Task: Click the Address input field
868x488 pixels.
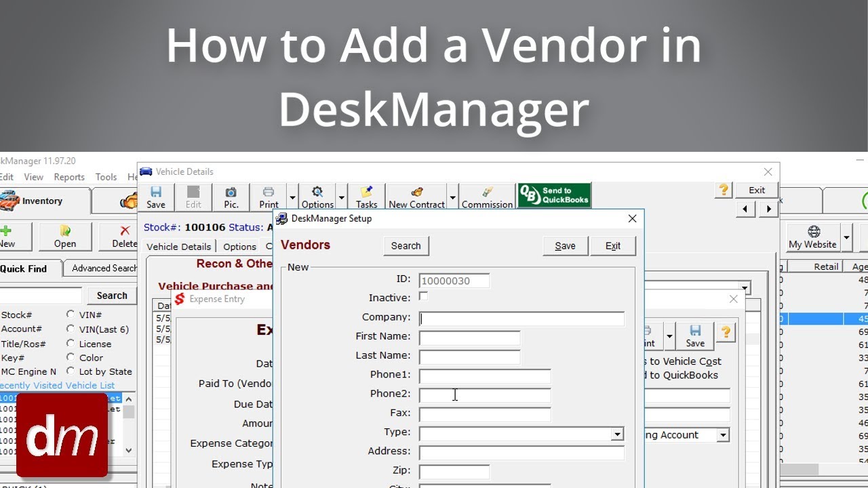Action: (x=521, y=452)
